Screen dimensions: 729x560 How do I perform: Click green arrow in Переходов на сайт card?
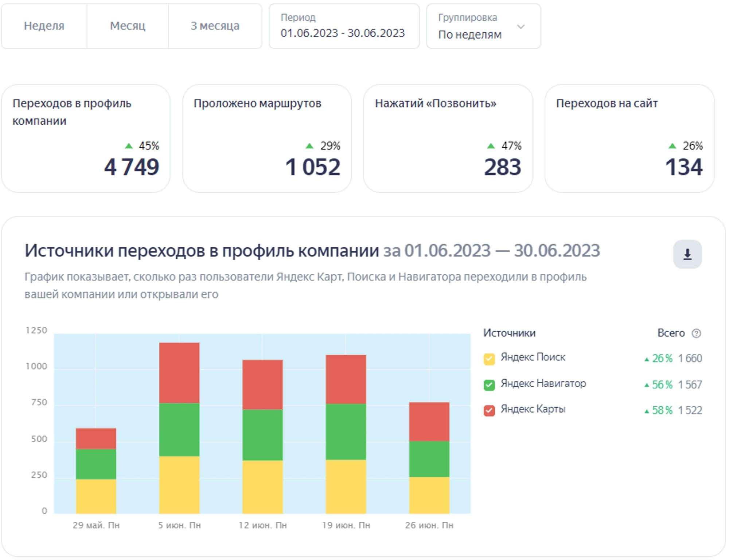[672, 146]
